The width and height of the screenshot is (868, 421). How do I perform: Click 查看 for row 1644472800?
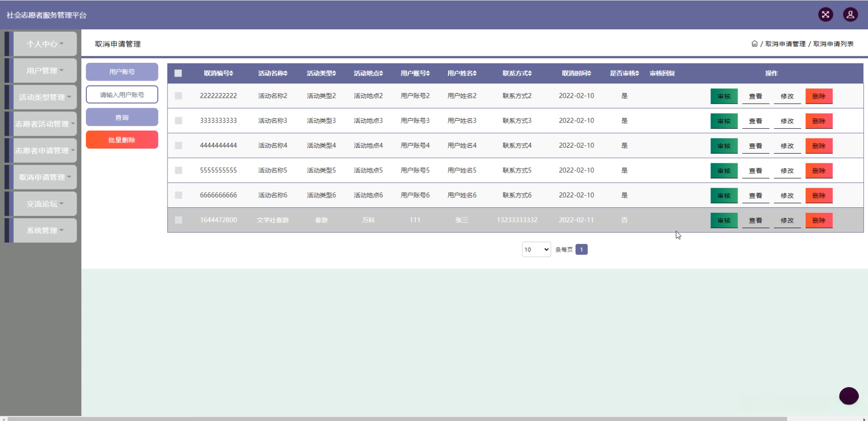756,221
